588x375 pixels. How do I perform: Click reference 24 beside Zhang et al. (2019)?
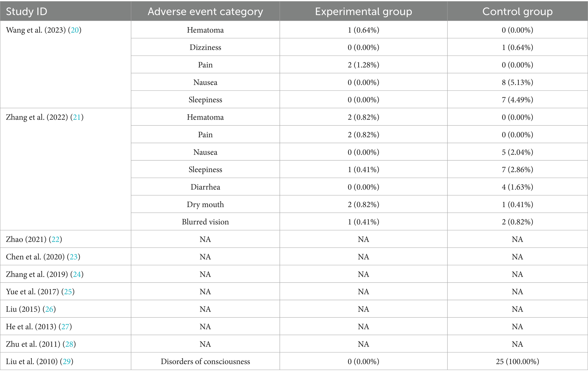pyautogui.click(x=77, y=274)
